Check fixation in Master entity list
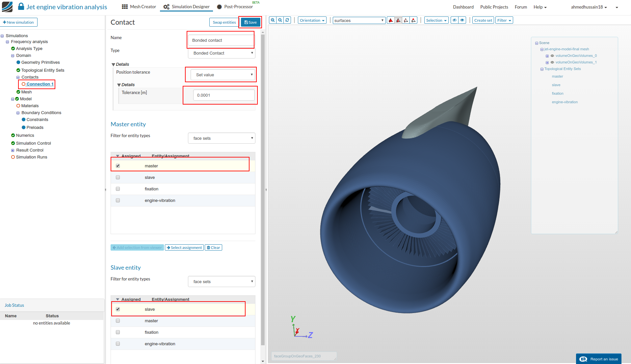 118,189
